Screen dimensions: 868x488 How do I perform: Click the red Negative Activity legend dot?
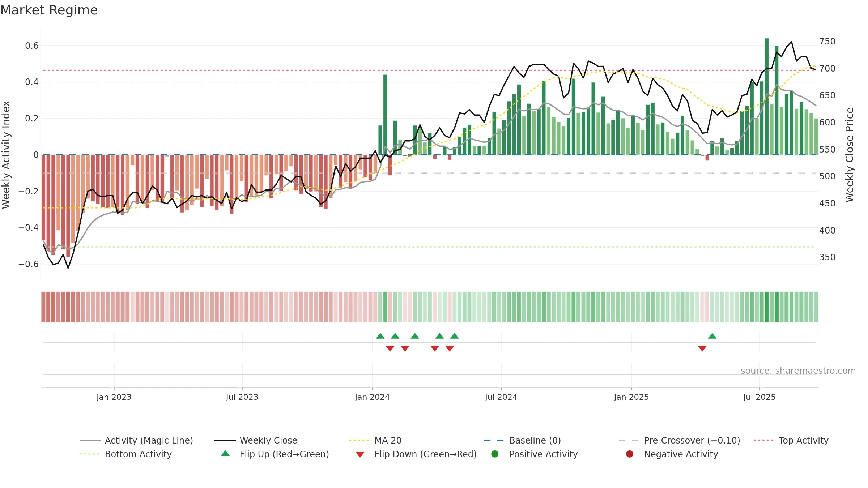(630, 454)
